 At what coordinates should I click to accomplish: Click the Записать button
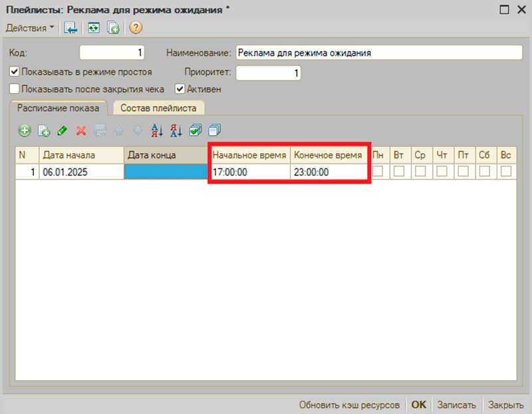click(457, 405)
